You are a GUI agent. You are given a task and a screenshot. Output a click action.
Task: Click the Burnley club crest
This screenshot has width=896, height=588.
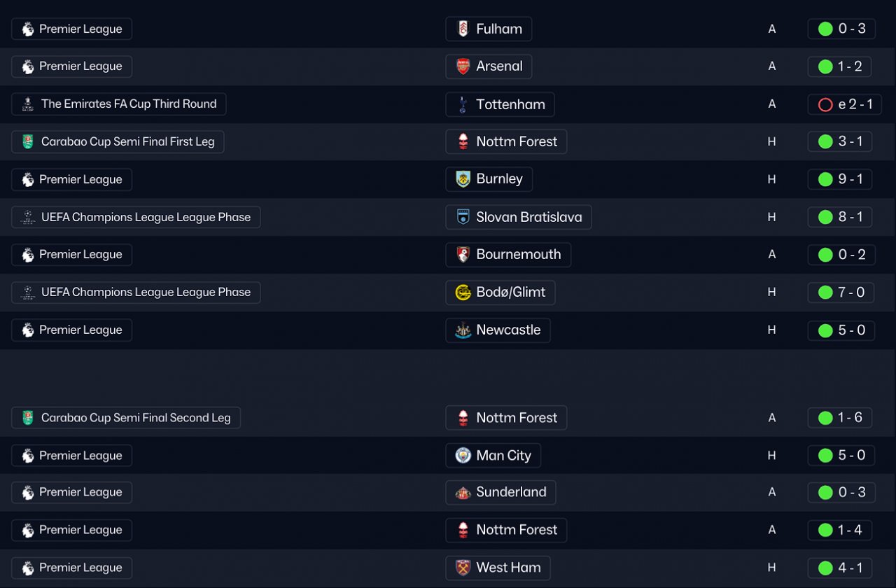tap(463, 179)
